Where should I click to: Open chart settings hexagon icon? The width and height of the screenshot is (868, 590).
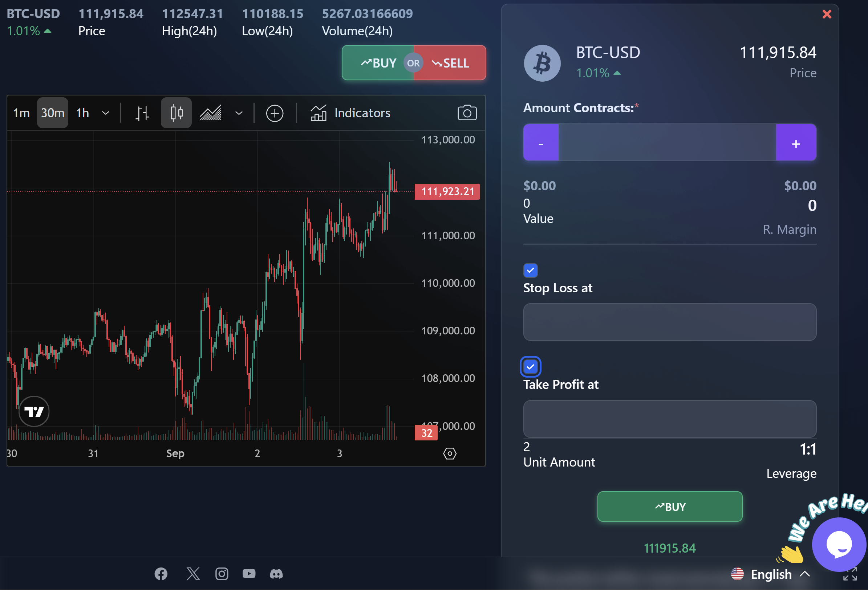tap(450, 453)
